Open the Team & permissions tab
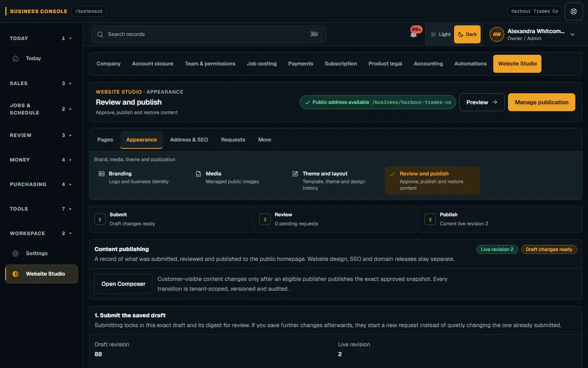The image size is (588, 368). (x=210, y=64)
